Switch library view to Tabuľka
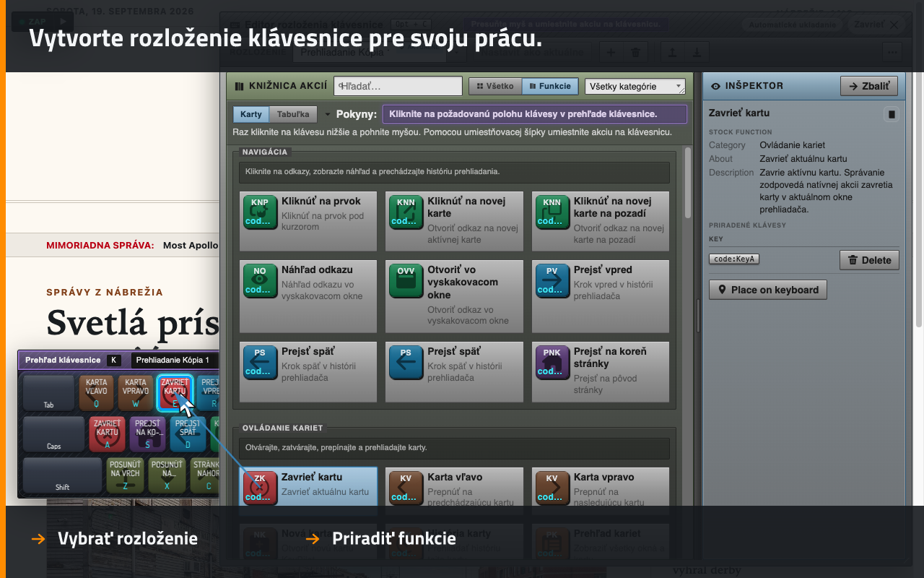924x578 pixels. click(x=293, y=114)
